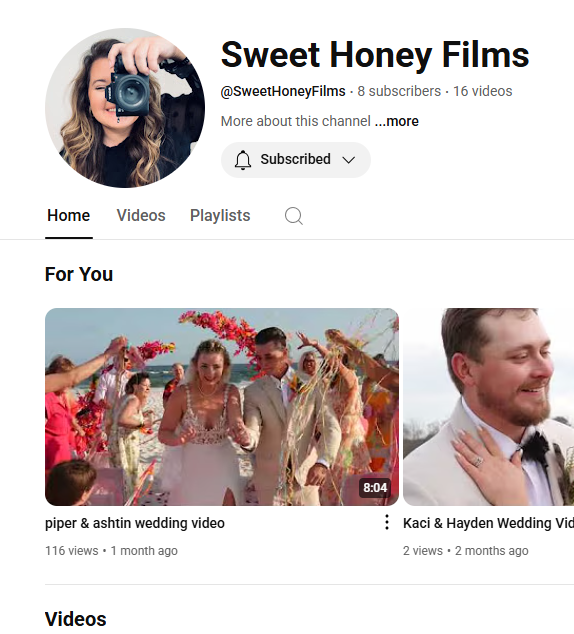The height and width of the screenshot is (634, 574).
Task: Open three-dot menu for piper & ashtin video
Action: pyautogui.click(x=387, y=522)
